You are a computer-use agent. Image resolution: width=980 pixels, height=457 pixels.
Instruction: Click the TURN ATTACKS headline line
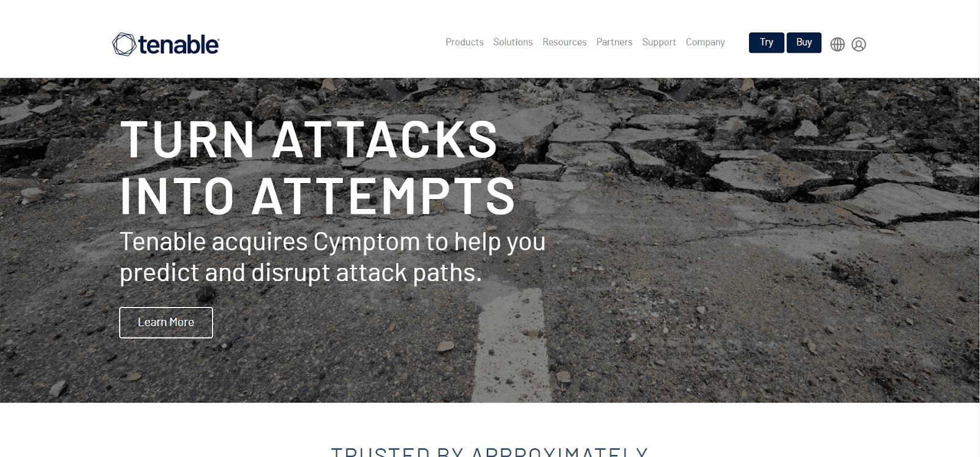(309, 140)
